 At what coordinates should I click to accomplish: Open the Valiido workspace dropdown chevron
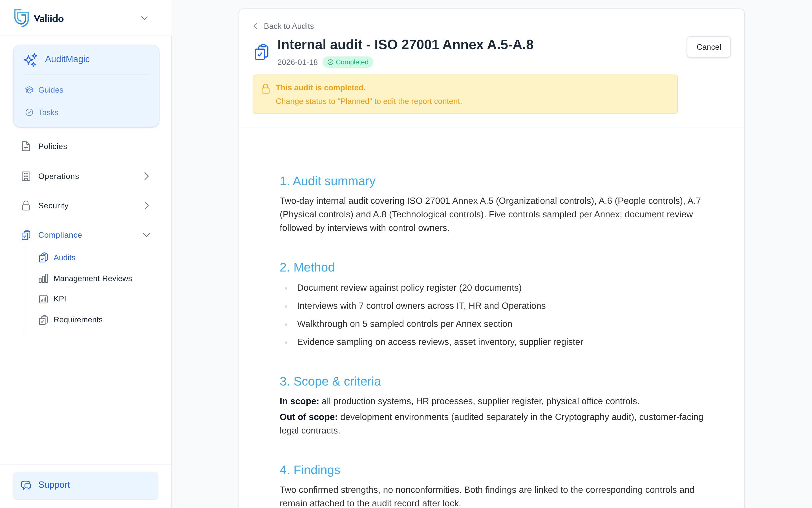144,18
